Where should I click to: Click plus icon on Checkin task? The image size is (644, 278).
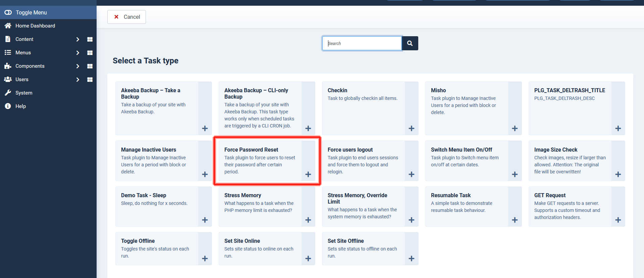coord(411,128)
